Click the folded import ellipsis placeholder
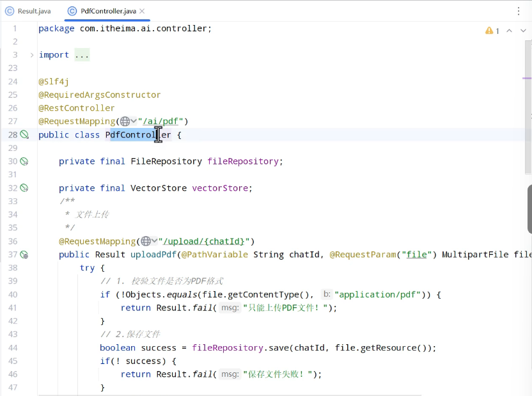 tap(82, 55)
